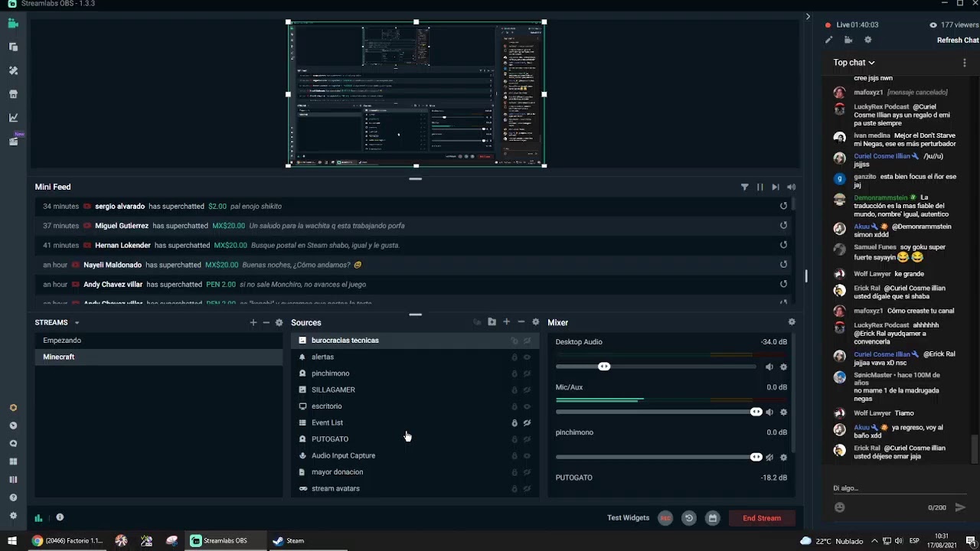Show the Event List source

(527, 422)
